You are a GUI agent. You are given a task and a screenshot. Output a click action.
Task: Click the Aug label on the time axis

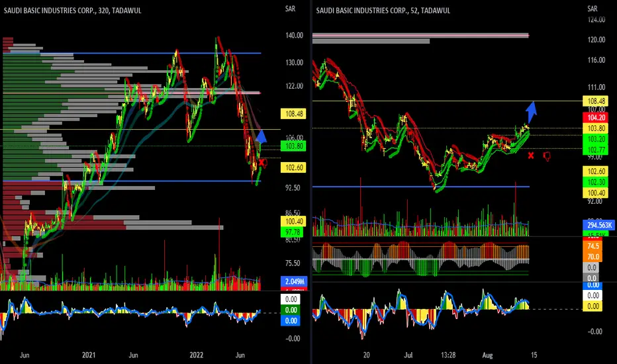(487, 355)
